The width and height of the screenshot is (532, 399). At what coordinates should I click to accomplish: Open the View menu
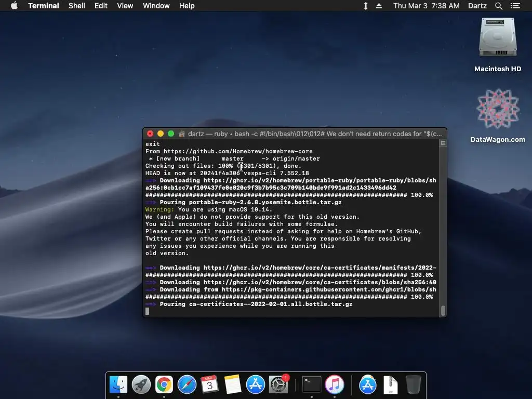(x=125, y=6)
